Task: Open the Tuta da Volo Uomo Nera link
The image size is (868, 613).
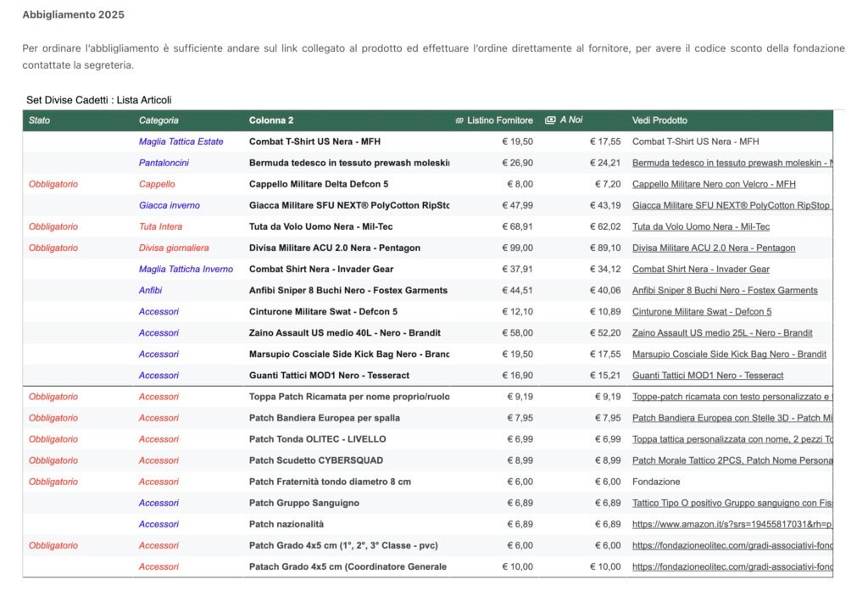Action: coord(701,226)
